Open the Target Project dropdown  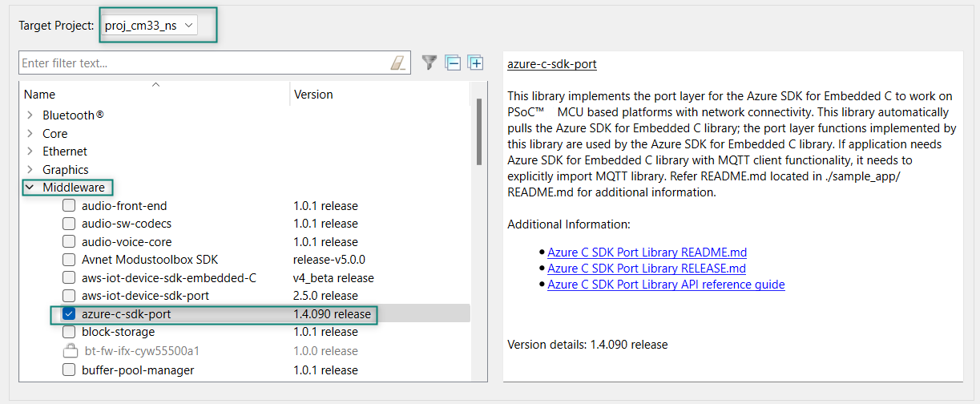pos(150,26)
